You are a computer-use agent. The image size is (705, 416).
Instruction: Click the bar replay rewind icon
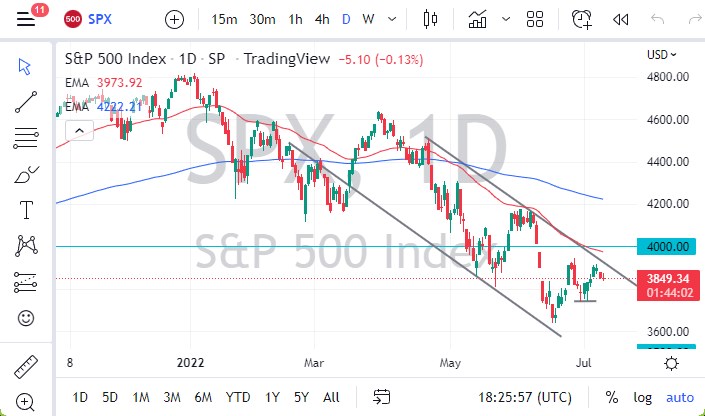point(620,19)
